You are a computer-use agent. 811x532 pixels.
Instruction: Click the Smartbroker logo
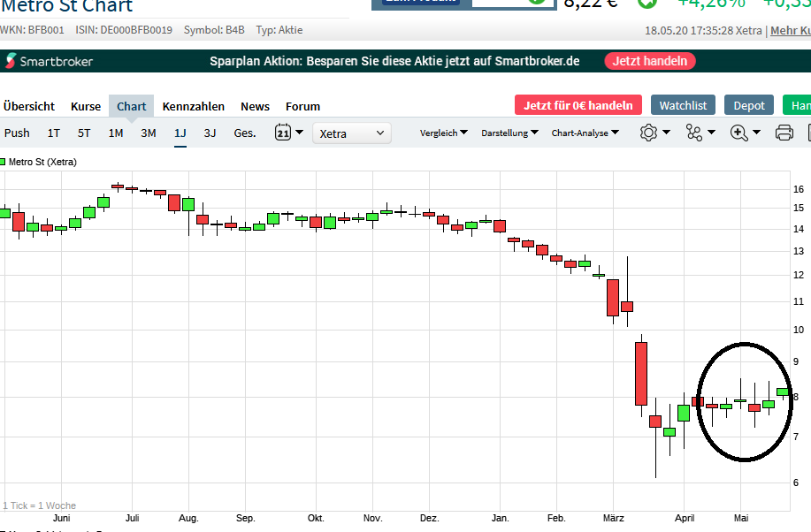pyautogui.click(x=50, y=61)
